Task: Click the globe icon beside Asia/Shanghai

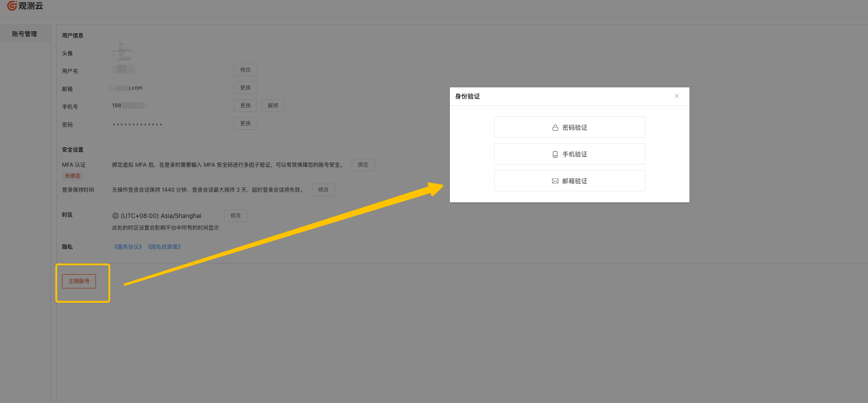Action: (x=116, y=216)
